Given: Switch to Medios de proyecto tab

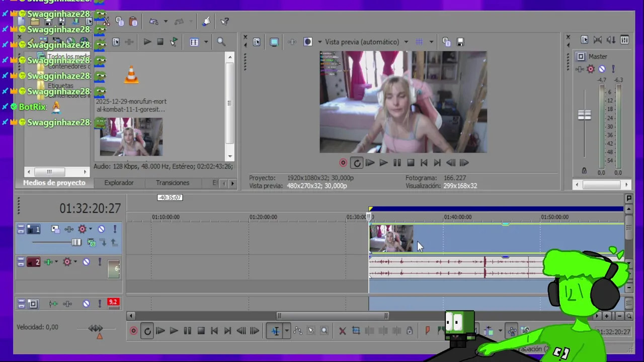Looking at the screenshot, I should [54, 183].
